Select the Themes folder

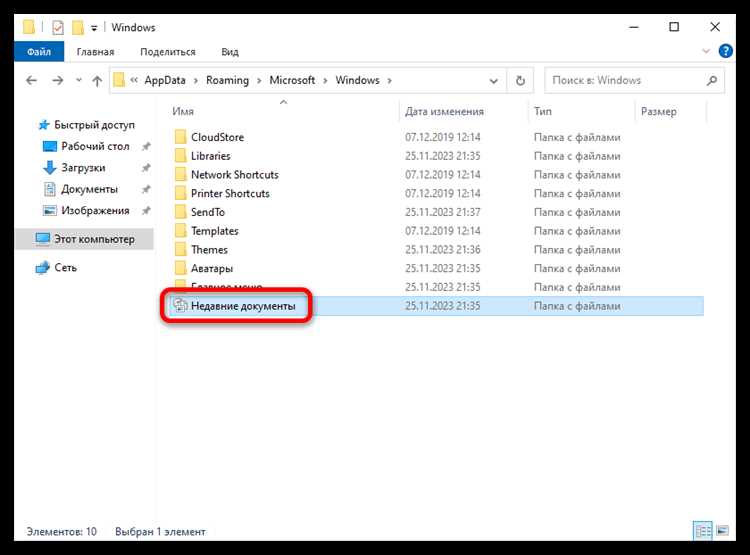209,250
